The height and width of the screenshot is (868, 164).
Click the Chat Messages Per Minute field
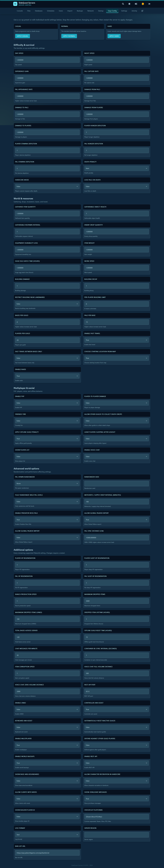click(47, 655)
